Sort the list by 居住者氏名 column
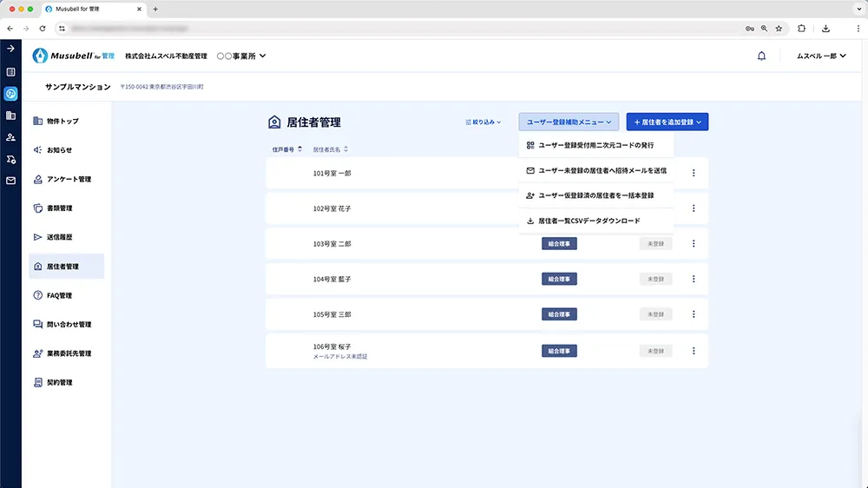This screenshot has height=488, width=868. [331, 149]
